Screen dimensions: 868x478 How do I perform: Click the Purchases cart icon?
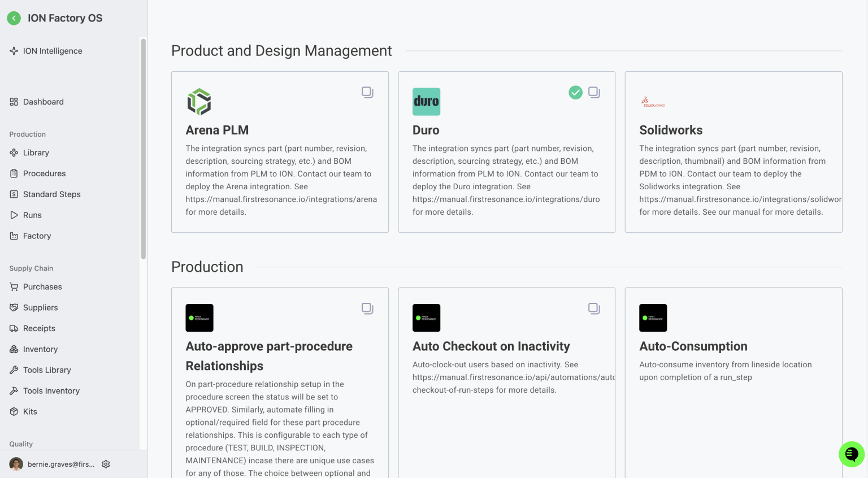(x=14, y=287)
